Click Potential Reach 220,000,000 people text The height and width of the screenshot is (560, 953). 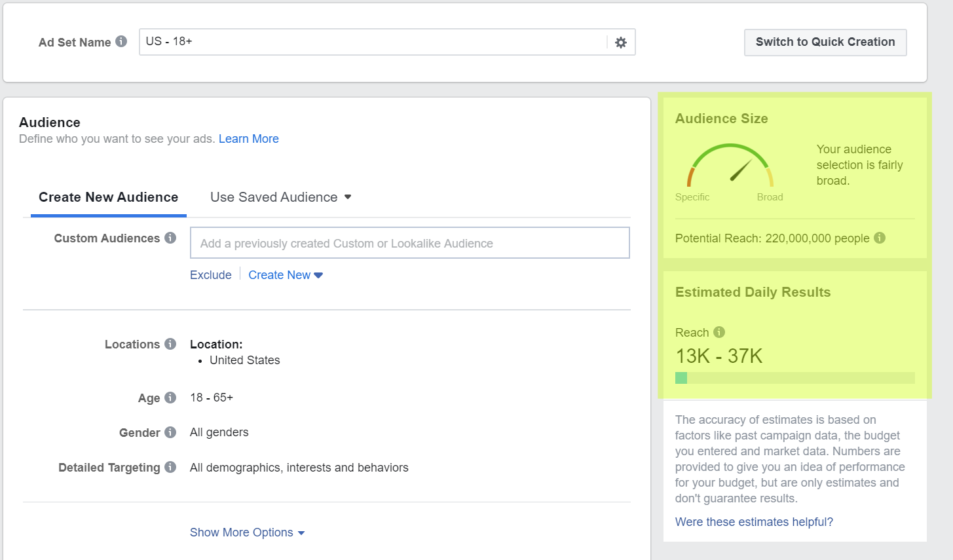click(x=773, y=238)
